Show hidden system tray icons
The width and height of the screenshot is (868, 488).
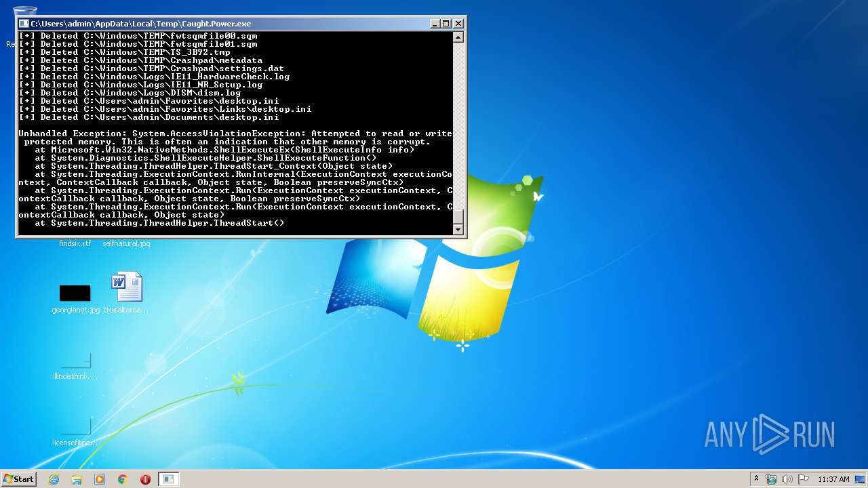click(x=756, y=479)
